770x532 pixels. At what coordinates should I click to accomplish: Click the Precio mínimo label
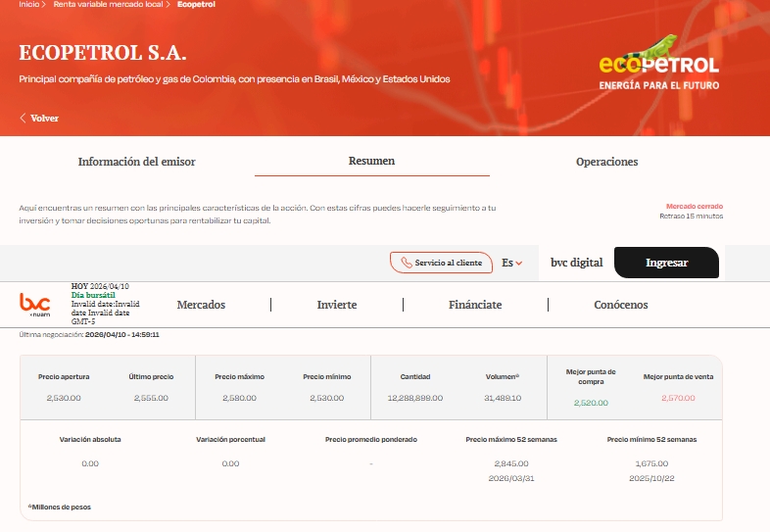click(327, 377)
